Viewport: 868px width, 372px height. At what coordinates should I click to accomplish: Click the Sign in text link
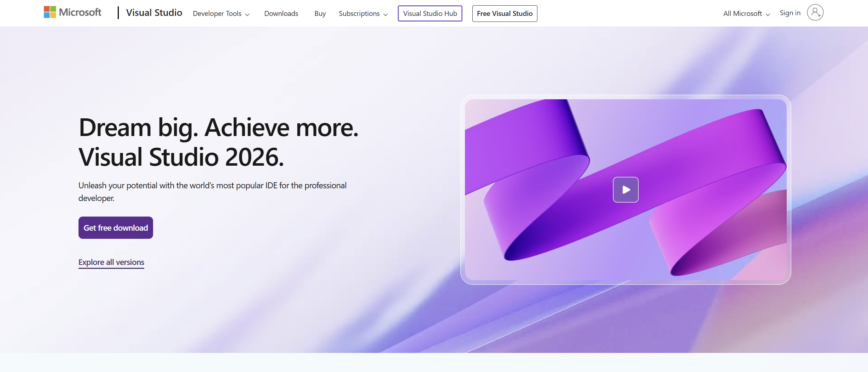(790, 13)
